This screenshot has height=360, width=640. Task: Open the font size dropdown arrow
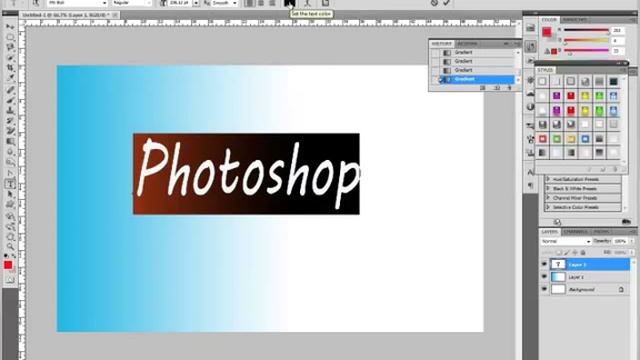click(x=196, y=3)
